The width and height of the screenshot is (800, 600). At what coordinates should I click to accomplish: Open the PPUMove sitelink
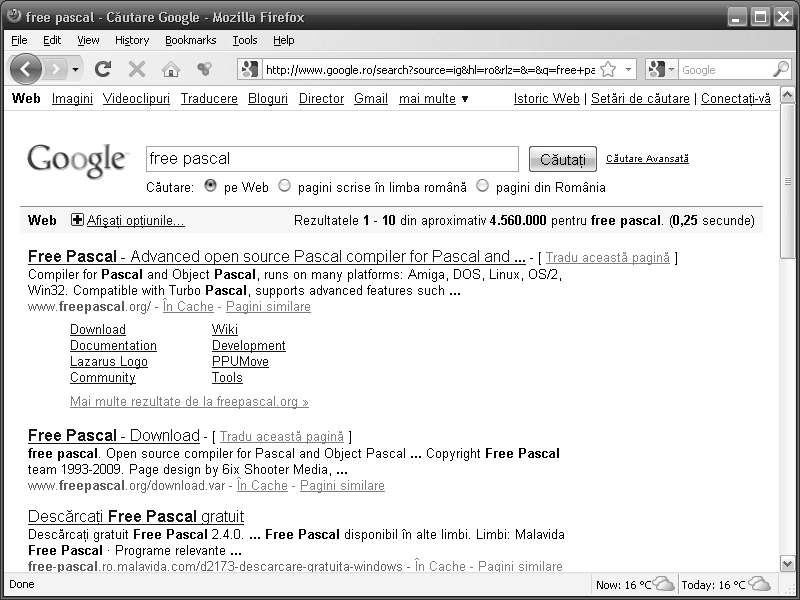click(240, 362)
